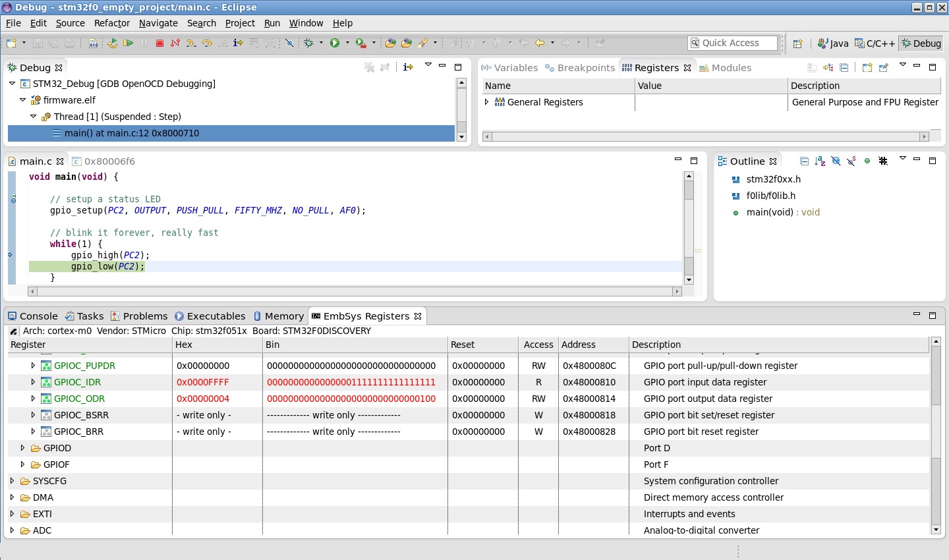Toggle Instruction Stepping Mode in main toolbar
Screen dimensions: 949x560
point(238,43)
